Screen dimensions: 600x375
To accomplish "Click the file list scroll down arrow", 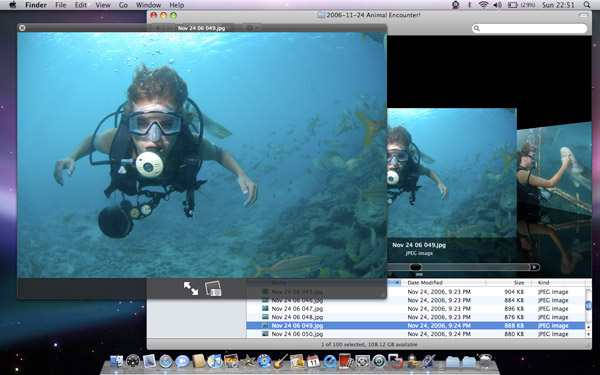I will point(589,334).
